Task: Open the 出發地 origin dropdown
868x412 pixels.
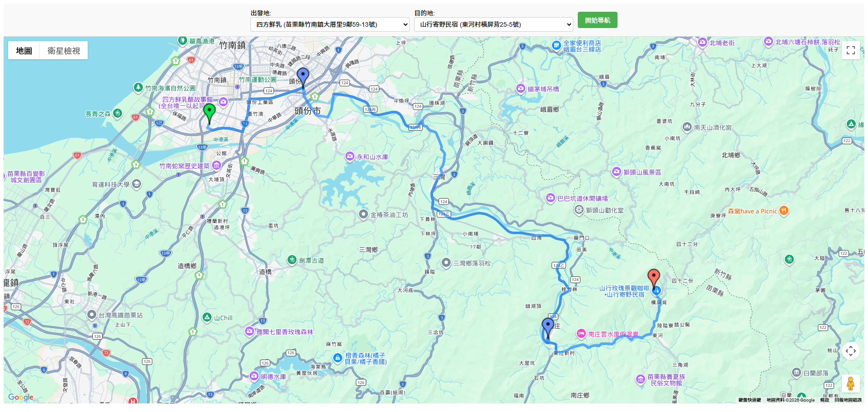Action: click(330, 24)
